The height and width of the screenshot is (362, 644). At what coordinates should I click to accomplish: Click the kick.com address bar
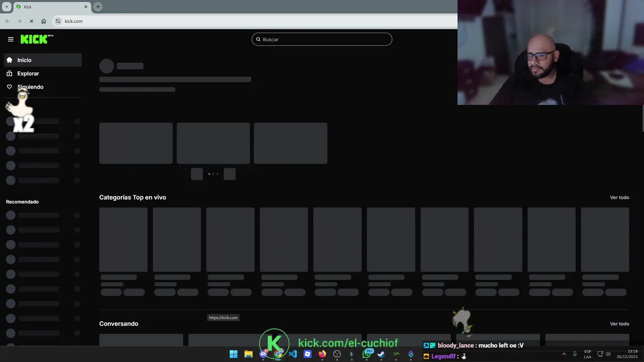click(254, 21)
